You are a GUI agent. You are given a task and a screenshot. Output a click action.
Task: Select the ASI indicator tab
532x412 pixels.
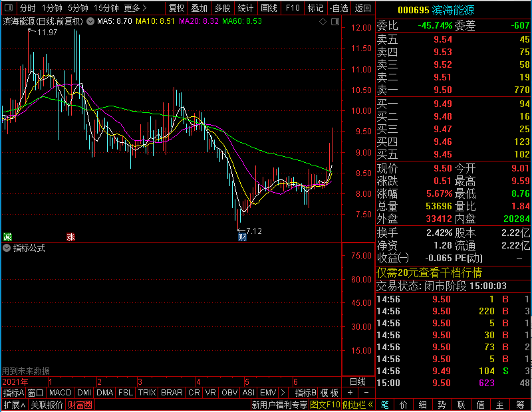pos(248,393)
